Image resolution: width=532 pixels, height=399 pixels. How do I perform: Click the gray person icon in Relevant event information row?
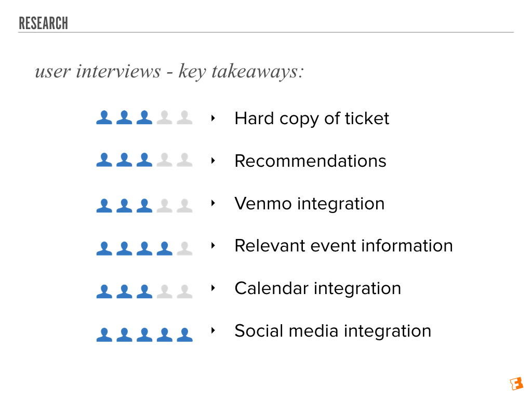[184, 248]
